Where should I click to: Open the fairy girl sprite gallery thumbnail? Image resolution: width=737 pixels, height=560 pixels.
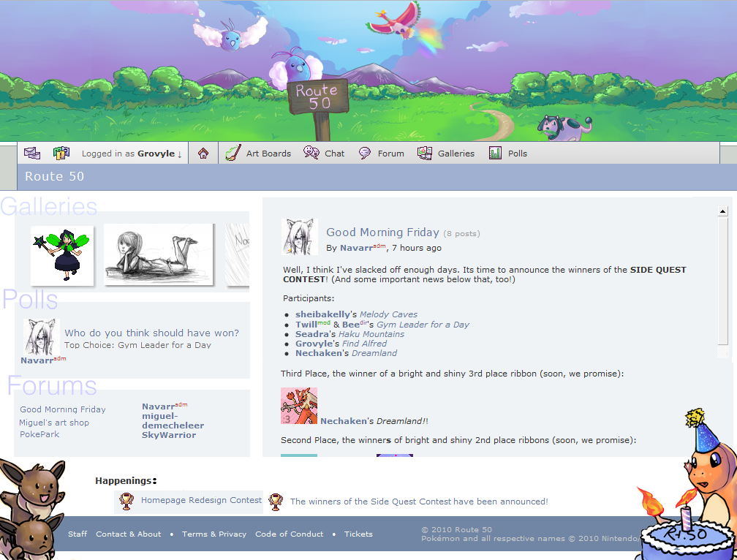63,255
